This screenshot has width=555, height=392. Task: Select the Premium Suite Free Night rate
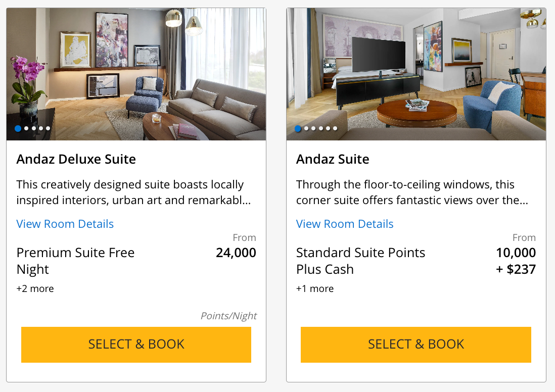(75, 261)
